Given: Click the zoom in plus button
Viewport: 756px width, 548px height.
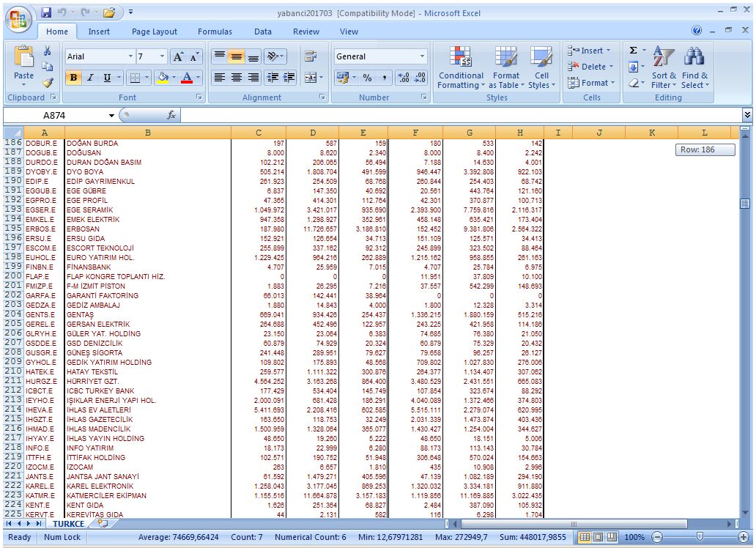Looking at the screenshot, I should click(744, 537).
